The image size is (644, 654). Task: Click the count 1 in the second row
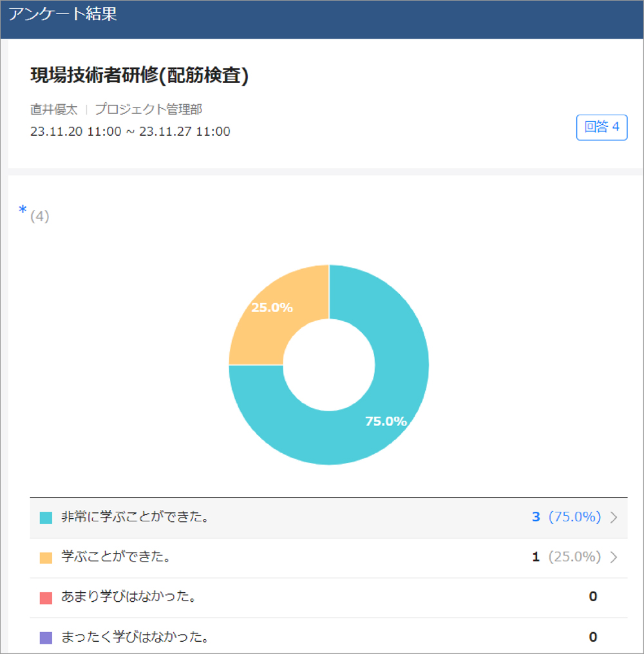[536, 557]
